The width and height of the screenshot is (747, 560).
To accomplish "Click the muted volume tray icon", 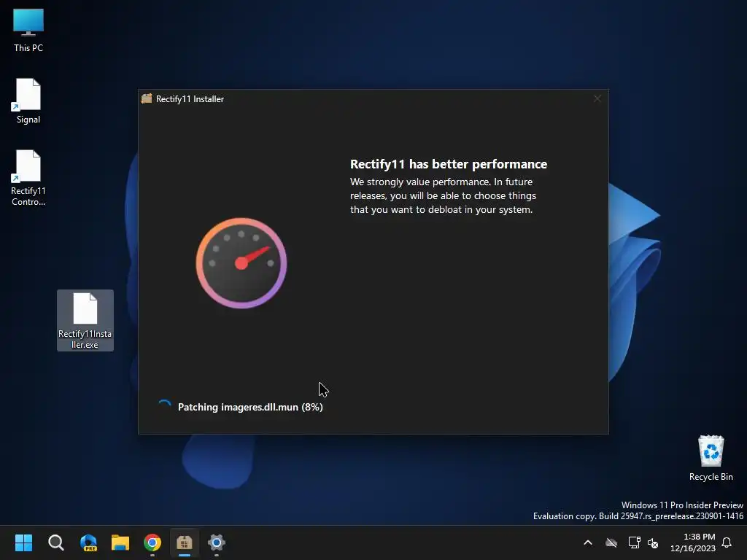I will click(x=653, y=542).
